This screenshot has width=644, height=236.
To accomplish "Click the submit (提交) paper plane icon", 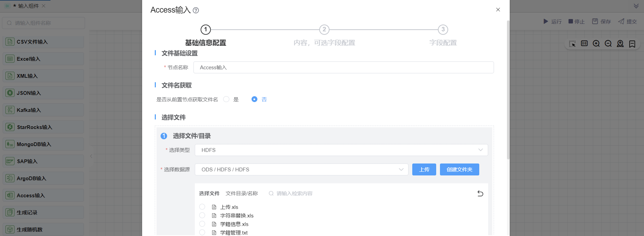I will [621, 22].
